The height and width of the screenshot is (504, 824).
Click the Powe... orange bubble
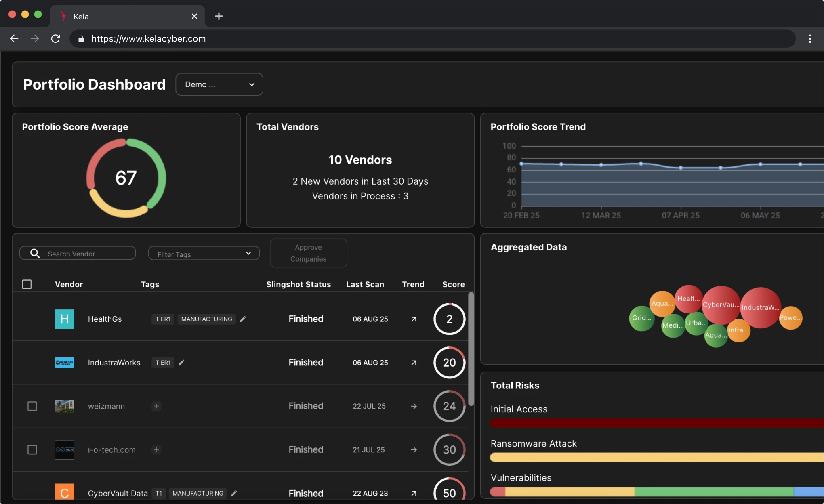click(x=790, y=318)
